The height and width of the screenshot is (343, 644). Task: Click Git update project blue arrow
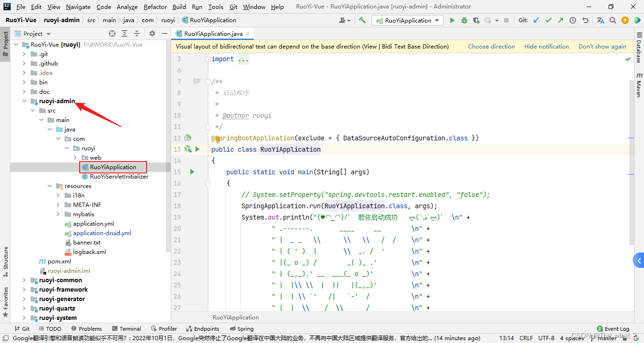coord(537,20)
